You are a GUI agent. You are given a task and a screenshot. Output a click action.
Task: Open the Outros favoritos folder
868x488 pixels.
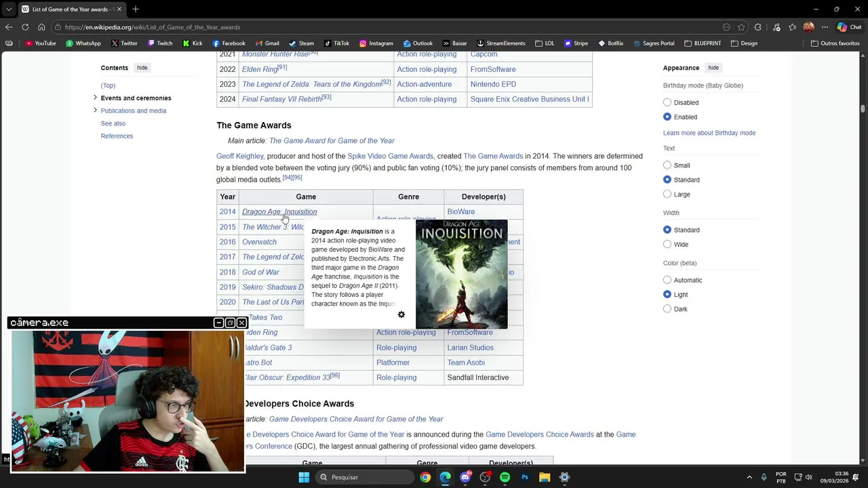click(835, 43)
